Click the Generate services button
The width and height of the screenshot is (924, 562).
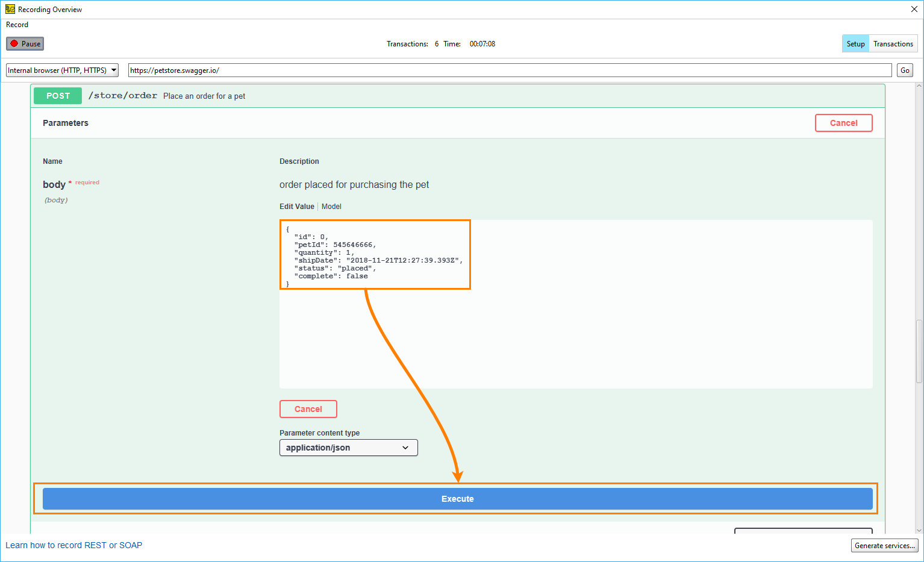(x=884, y=546)
